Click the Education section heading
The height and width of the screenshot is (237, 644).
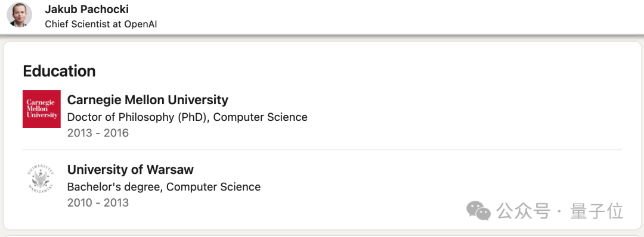pyautogui.click(x=59, y=71)
